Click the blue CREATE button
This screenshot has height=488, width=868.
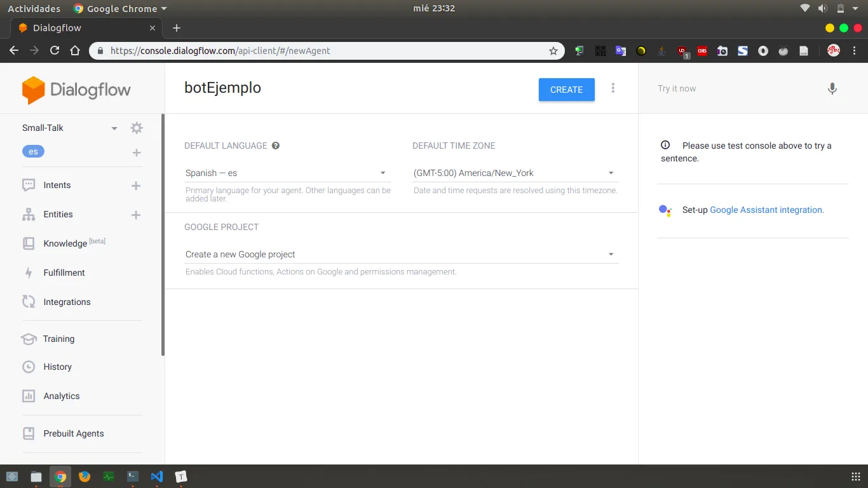(x=566, y=90)
